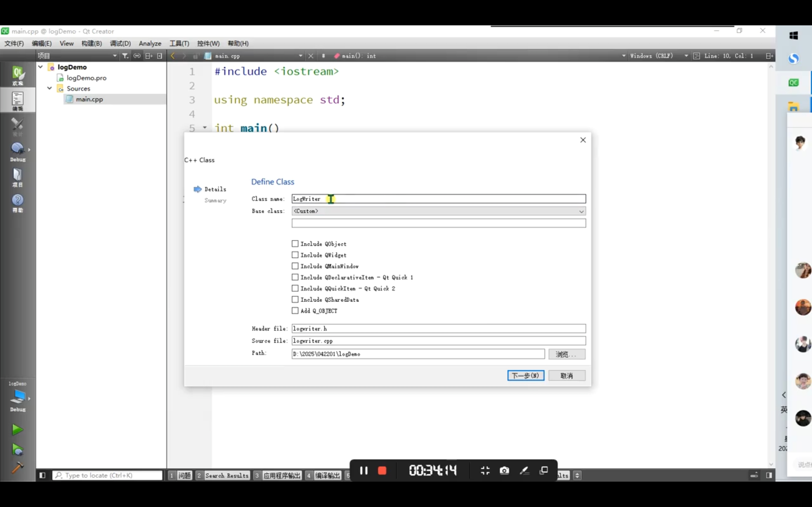The image size is (812, 507).
Task: Pause the screen recording
Action: (x=364, y=471)
